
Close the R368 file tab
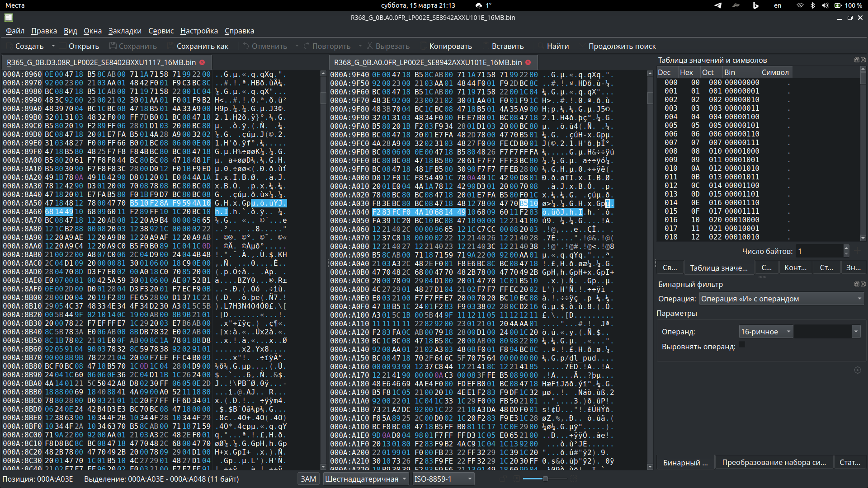(528, 62)
